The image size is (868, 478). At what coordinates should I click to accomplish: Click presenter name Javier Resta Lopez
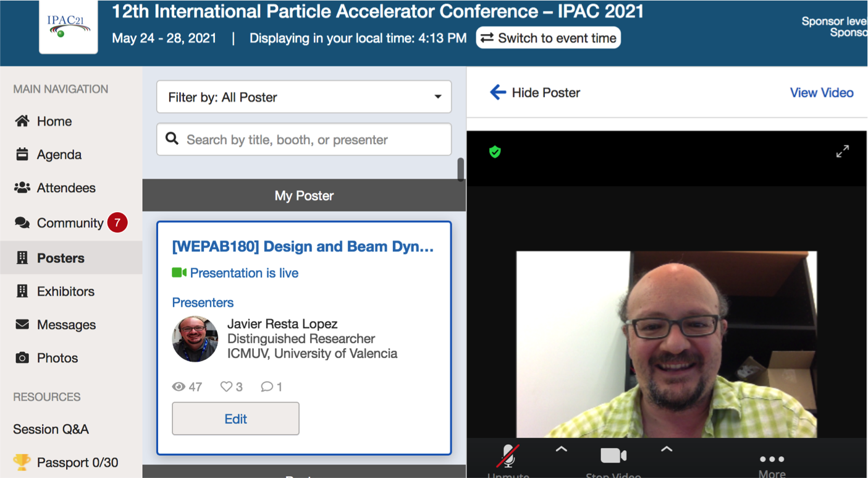(x=282, y=324)
